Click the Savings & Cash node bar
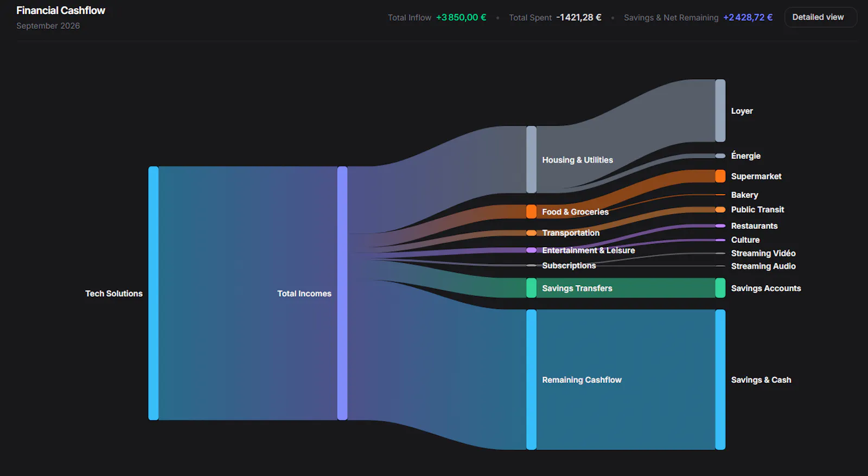Viewport: 868px width, 476px height. (720, 379)
